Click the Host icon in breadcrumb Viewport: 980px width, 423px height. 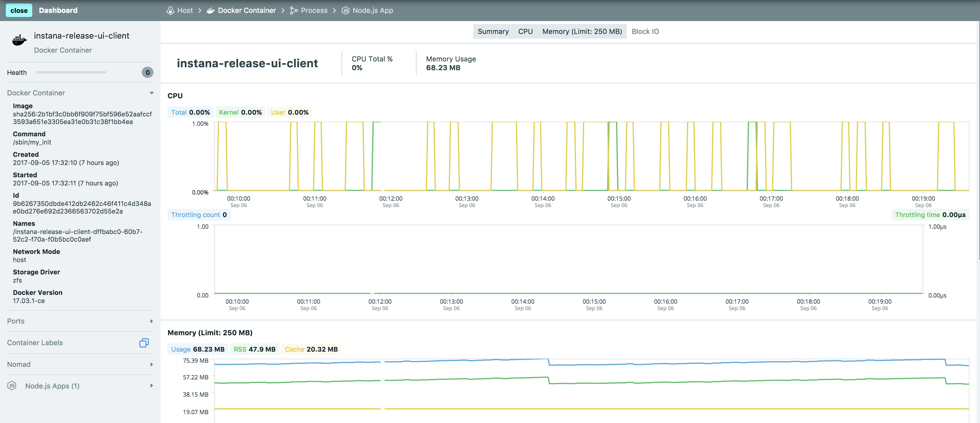[x=170, y=10]
